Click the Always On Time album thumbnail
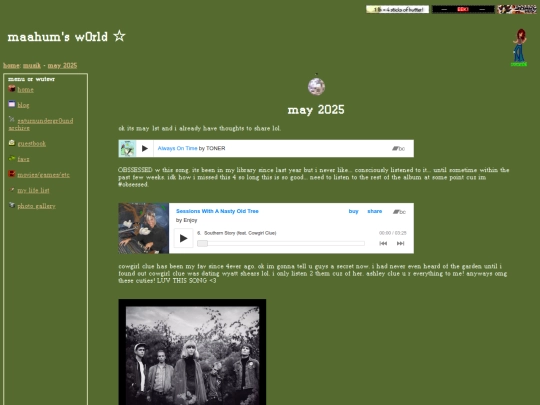The height and width of the screenshot is (405, 540). 127,148
